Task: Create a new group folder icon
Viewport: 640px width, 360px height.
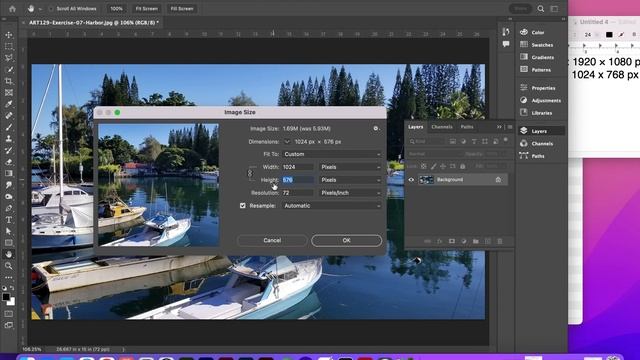Action: point(476,241)
